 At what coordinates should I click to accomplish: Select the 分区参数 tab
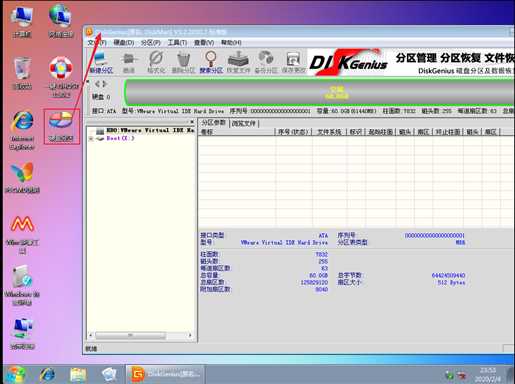(x=213, y=123)
